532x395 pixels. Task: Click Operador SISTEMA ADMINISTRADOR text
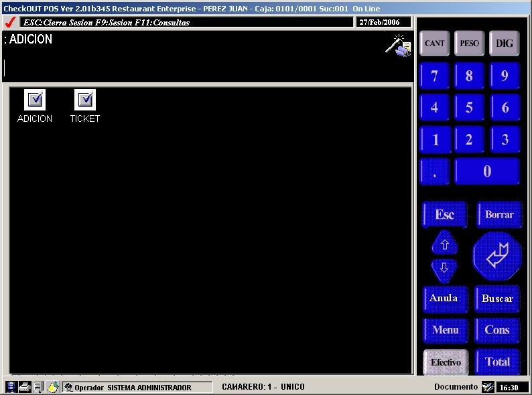click(x=133, y=388)
